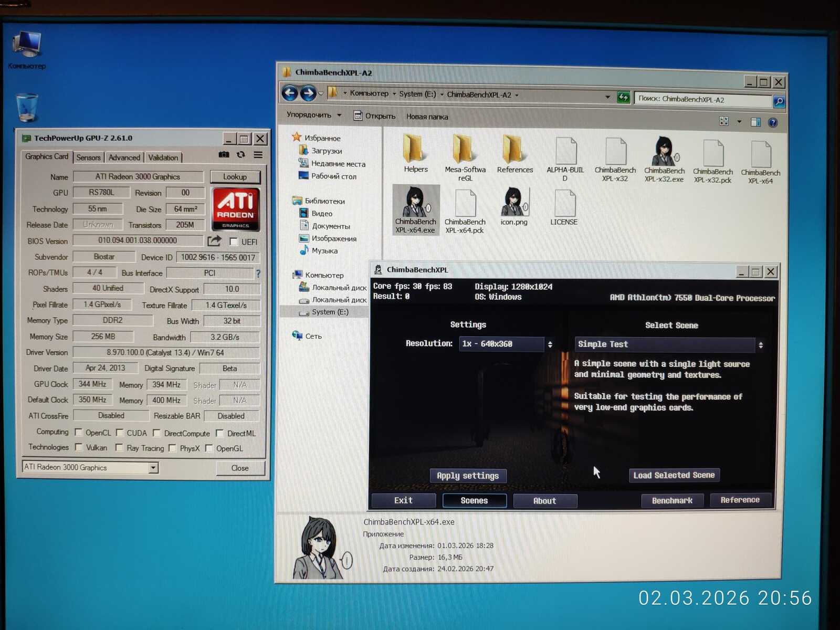Expand the address bar history dropdown
The width and height of the screenshot is (840, 630).
[608, 97]
